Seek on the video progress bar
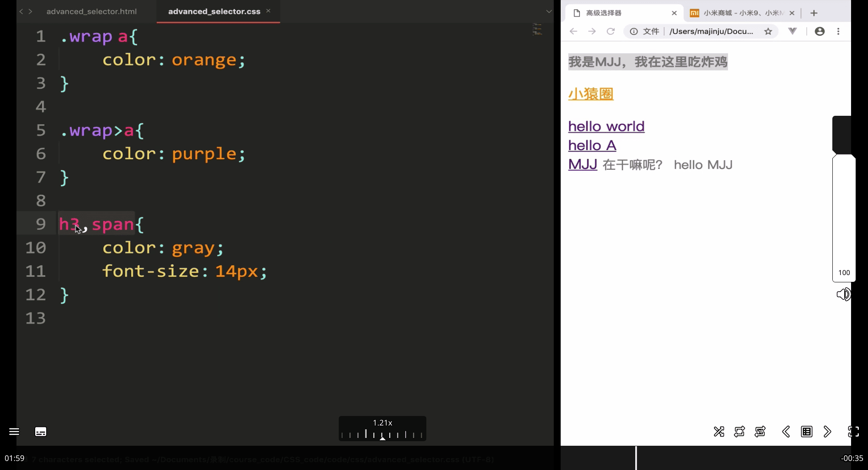Image resolution: width=868 pixels, height=470 pixels. coord(434,458)
